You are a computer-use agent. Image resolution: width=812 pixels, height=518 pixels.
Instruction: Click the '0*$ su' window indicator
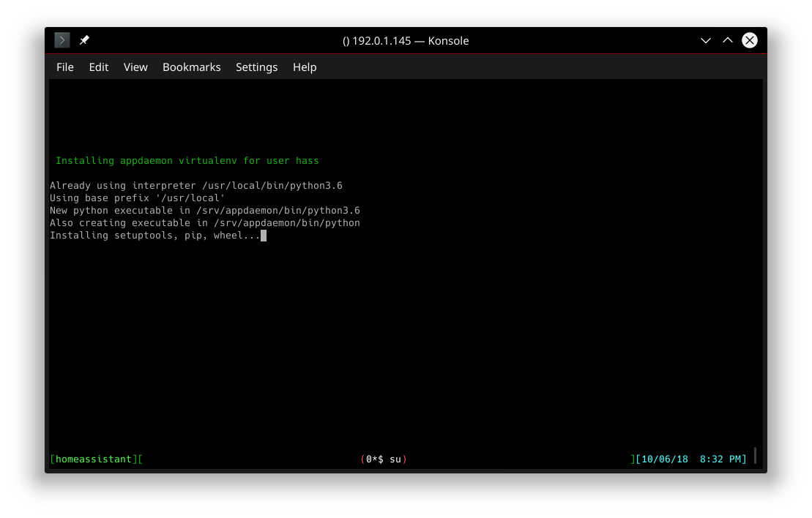(x=384, y=459)
